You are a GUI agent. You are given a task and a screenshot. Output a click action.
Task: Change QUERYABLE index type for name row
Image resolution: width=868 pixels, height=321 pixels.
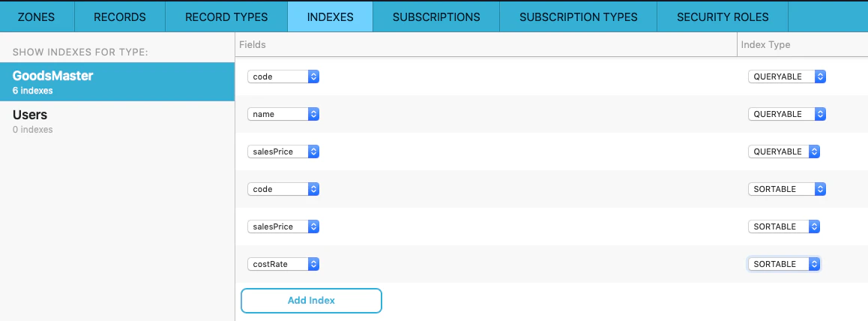click(x=786, y=114)
